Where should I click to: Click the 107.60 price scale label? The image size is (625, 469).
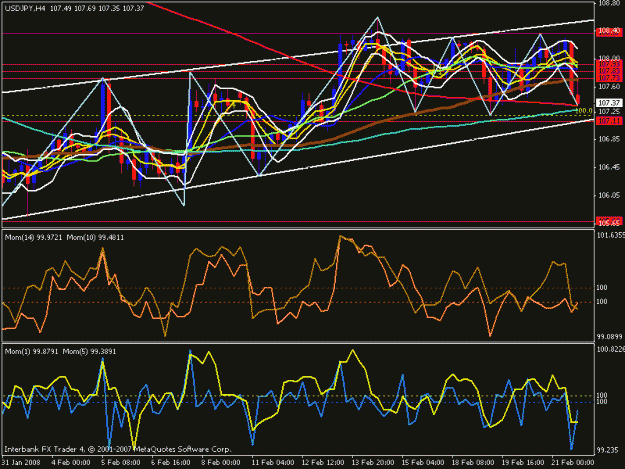pos(609,86)
